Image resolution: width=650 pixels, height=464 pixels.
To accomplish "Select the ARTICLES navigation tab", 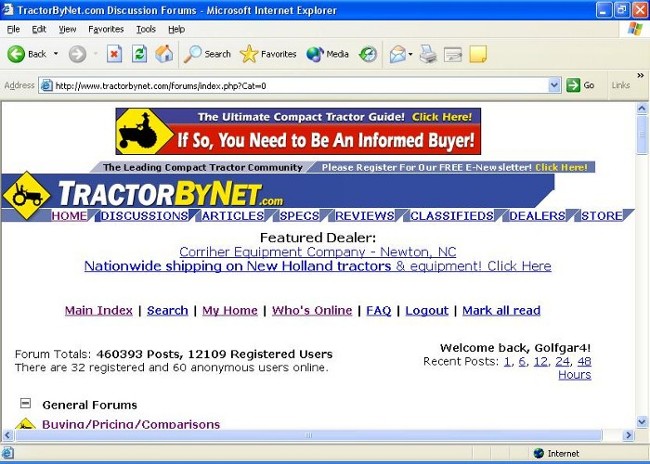I will [233, 216].
